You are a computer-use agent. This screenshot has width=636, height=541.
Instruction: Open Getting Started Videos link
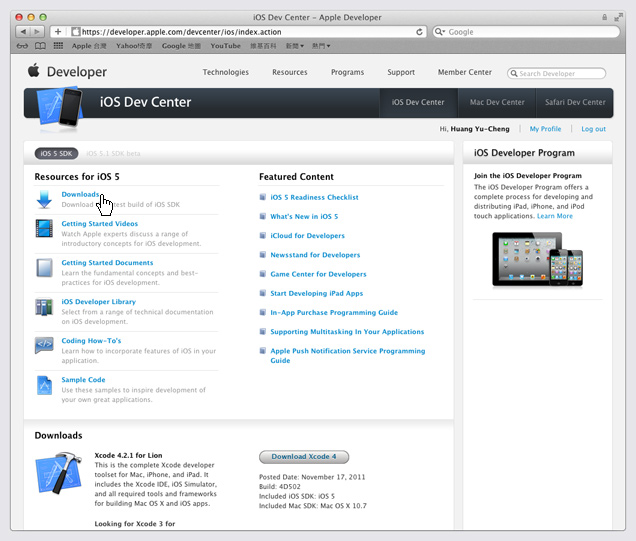tap(99, 223)
